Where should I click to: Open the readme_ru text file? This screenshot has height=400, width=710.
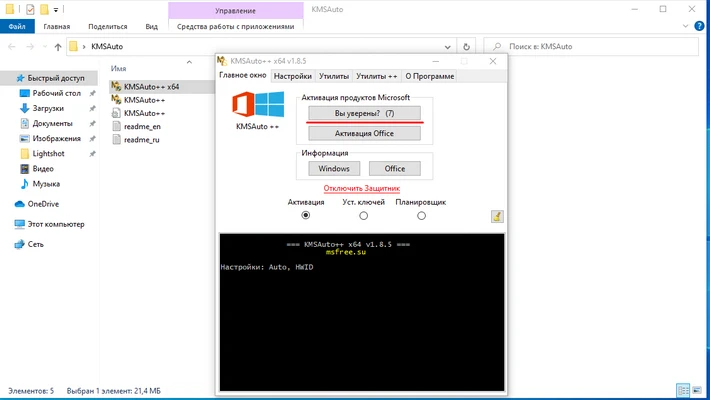[142, 140]
